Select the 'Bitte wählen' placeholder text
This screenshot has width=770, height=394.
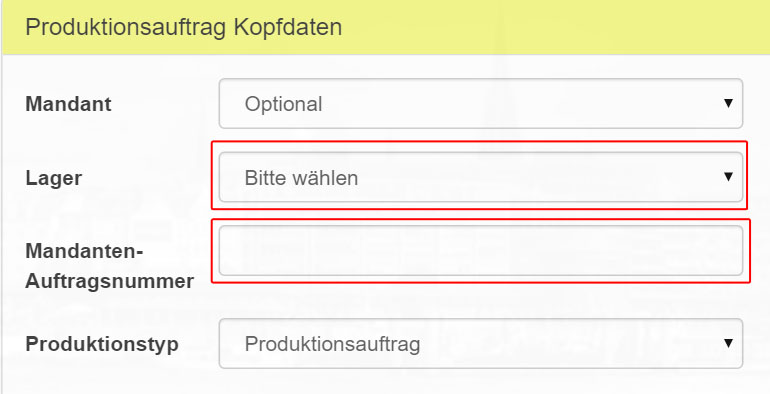[301, 178]
